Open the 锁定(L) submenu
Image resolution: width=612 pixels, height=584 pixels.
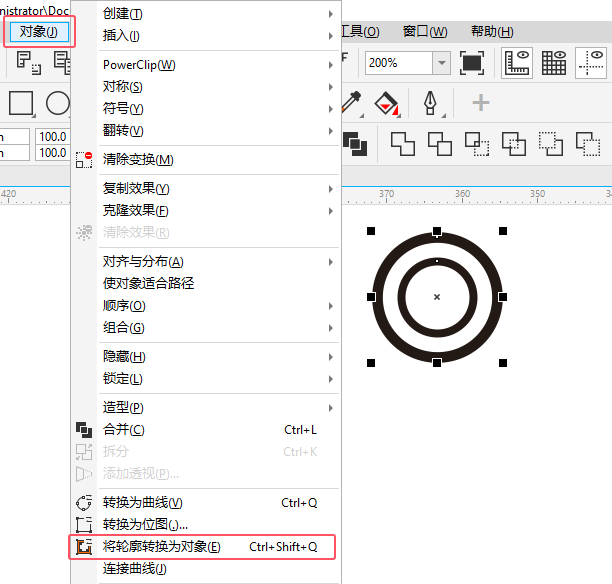click(219, 379)
